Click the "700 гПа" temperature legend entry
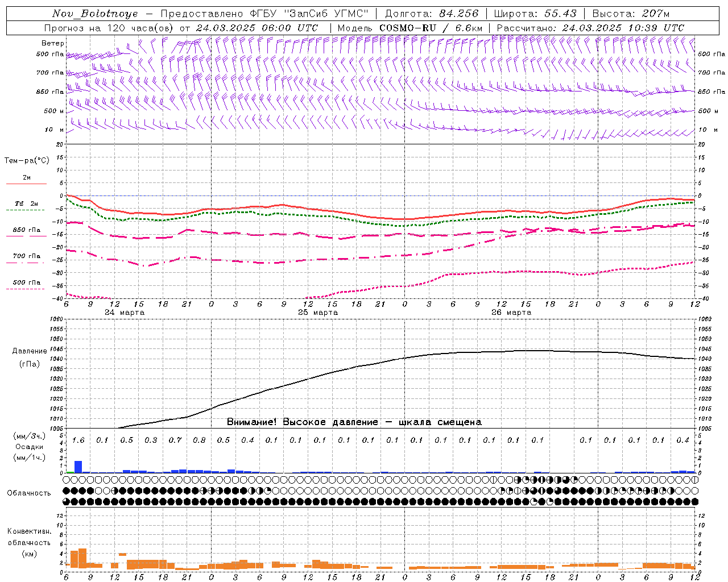 pyautogui.click(x=27, y=256)
